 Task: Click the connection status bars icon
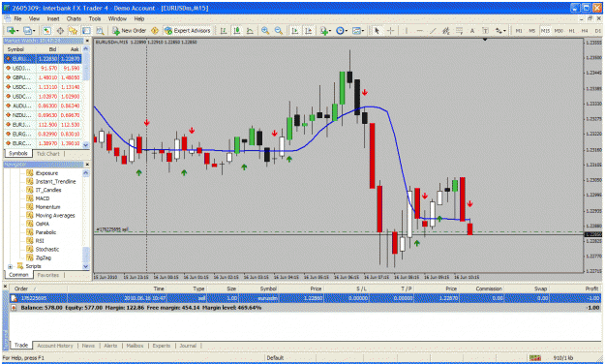coord(534,358)
